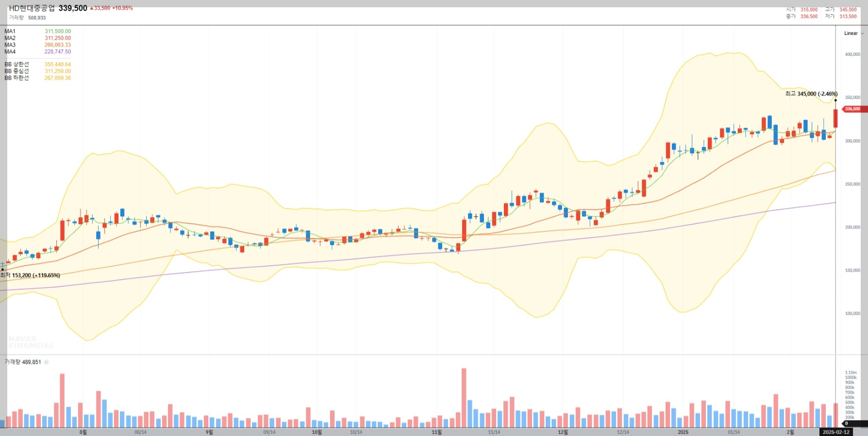868x436 pixels.
Task: Click the 350,000 price axis label
Action: 852,97
